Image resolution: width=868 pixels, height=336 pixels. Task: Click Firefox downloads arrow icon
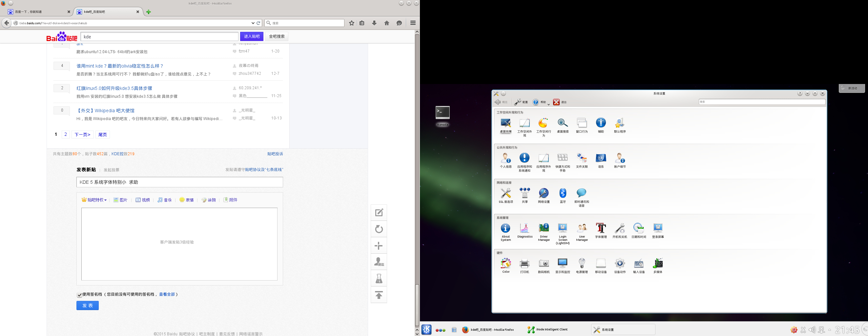[374, 23]
